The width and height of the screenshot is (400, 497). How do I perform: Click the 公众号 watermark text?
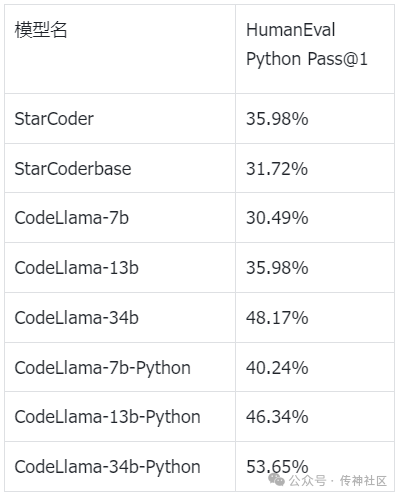coord(307,481)
